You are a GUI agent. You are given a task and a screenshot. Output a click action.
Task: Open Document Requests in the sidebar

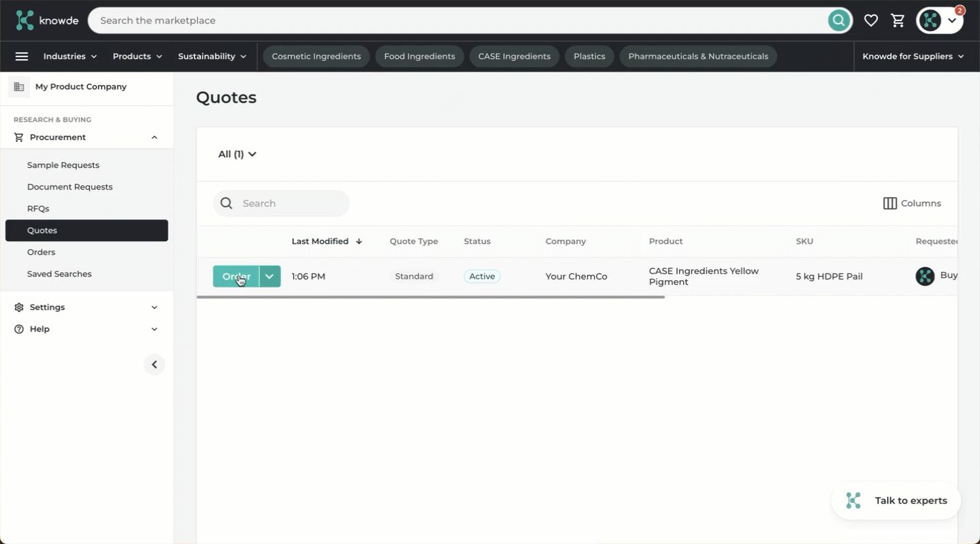pyautogui.click(x=70, y=187)
